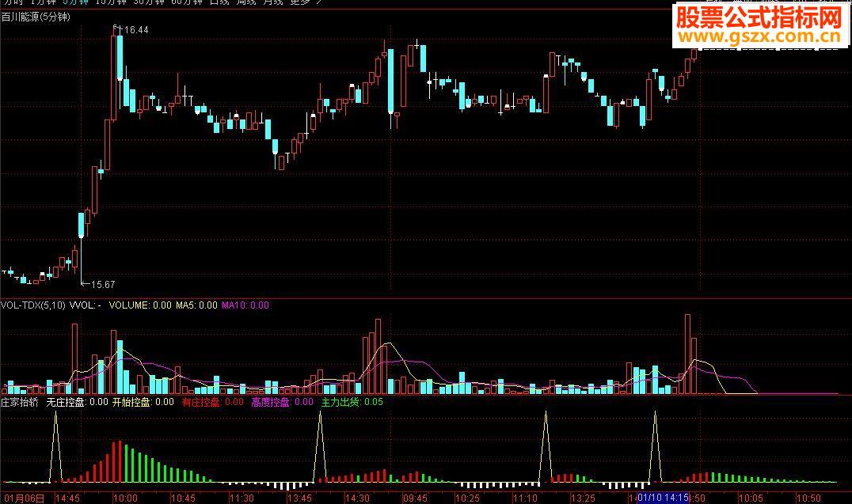Click the 无庄控盘: 0.00 value

pos(77,402)
